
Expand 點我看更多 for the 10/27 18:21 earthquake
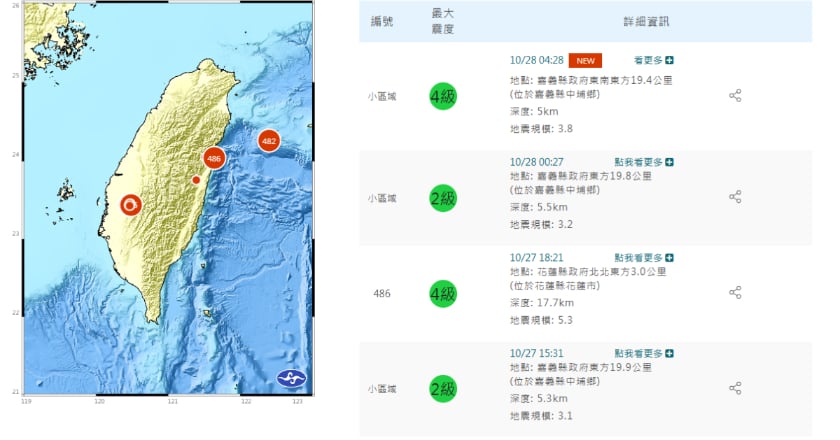tap(644, 258)
